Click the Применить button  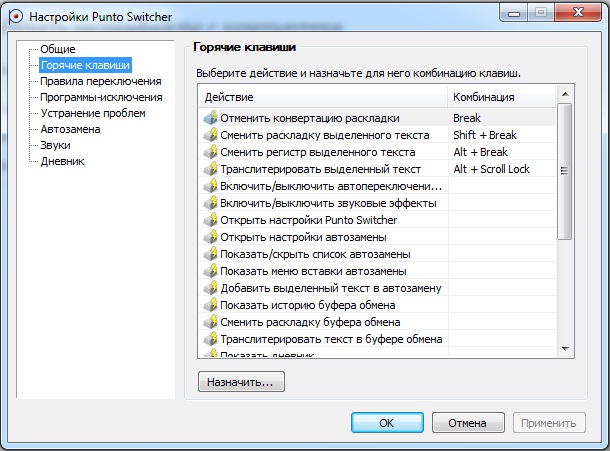[x=549, y=423]
